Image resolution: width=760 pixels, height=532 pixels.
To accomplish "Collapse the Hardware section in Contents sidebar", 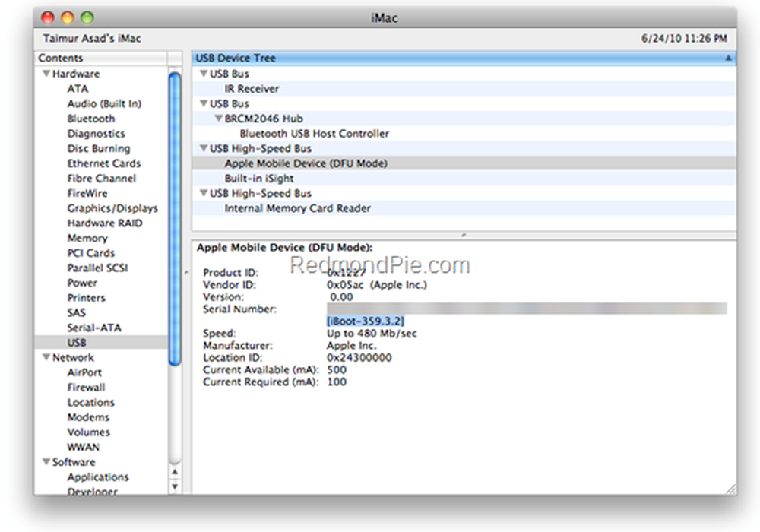I will (46, 74).
